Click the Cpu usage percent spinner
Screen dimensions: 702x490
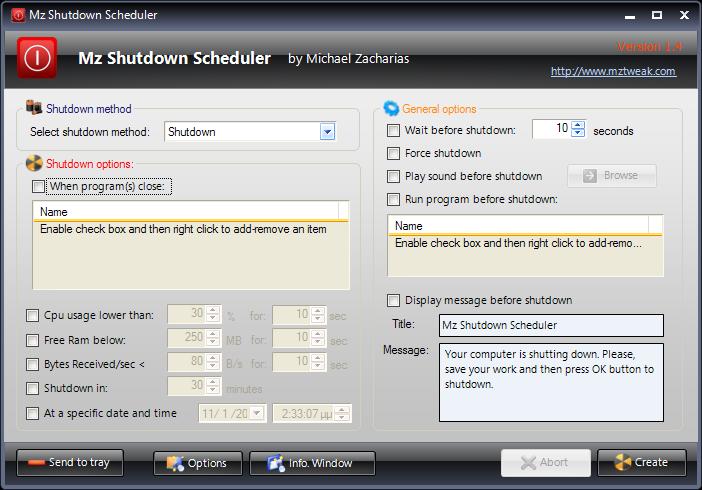(213, 314)
